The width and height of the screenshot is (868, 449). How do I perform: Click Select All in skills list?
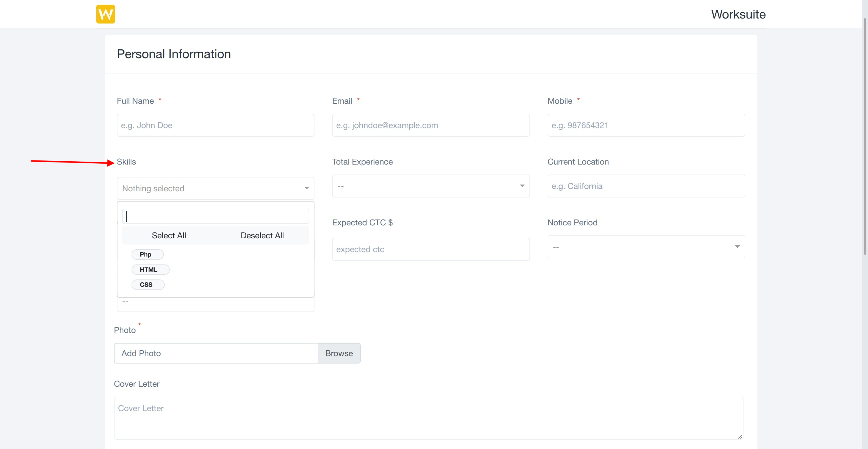(x=169, y=235)
